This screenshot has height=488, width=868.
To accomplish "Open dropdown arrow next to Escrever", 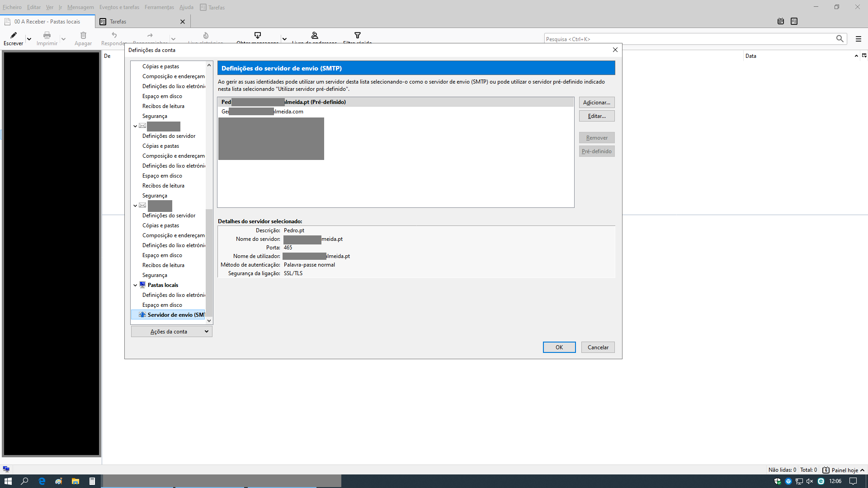I will 29,39.
